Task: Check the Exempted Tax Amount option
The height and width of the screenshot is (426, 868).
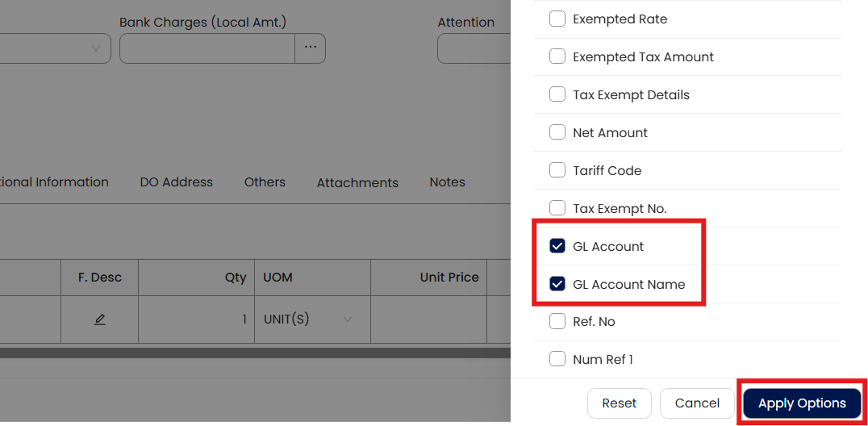Action: tap(557, 56)
